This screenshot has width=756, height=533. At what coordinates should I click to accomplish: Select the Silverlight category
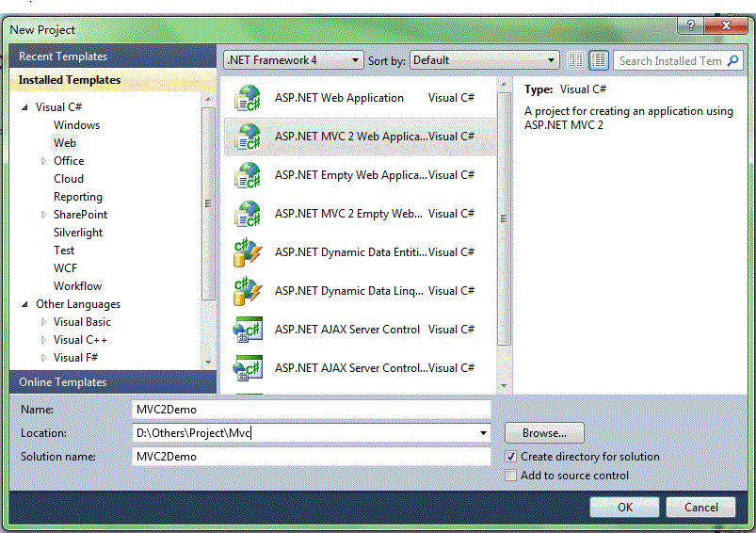[x=78, y=233]
